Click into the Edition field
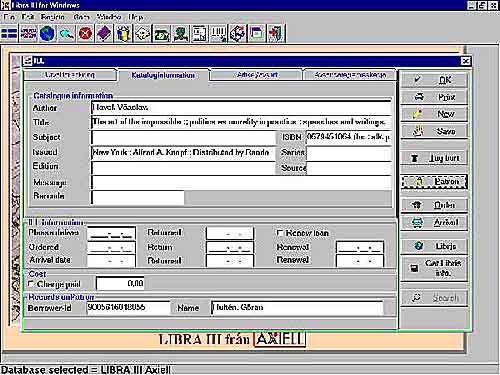This screenshot has width=500, height=375. (183, 168)
